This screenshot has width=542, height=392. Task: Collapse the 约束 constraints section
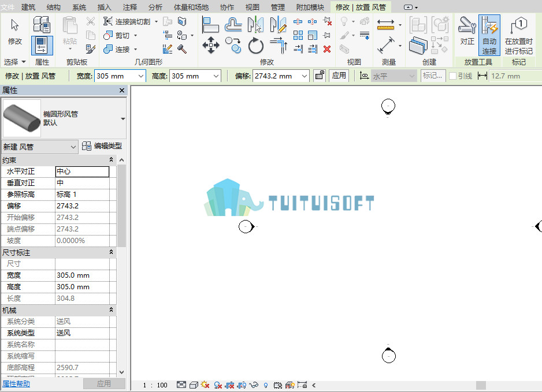click(x=111, y=160)
